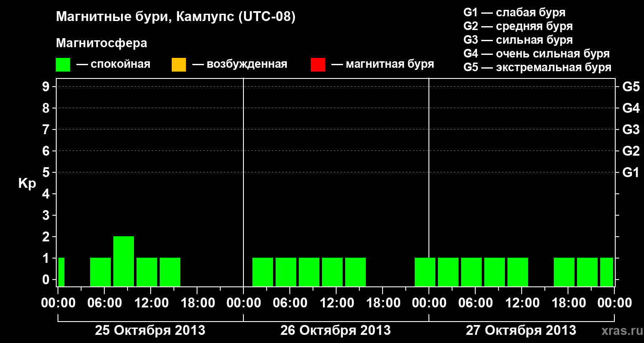Click the 'Магнитосфера' legend heading
This screenshot has height=343, width=644.
[101, 43]
